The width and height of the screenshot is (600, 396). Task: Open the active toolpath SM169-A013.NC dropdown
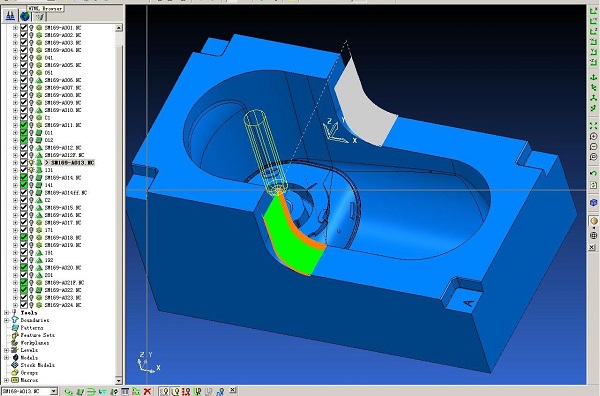54,391
